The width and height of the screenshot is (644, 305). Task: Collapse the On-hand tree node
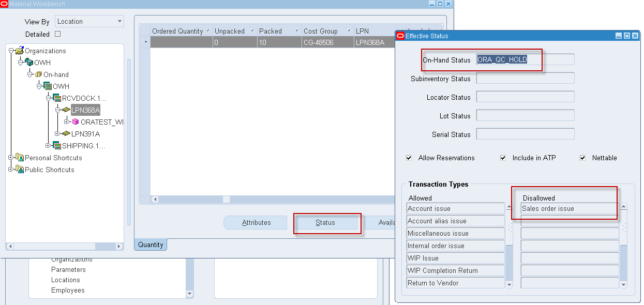[30, 74]
